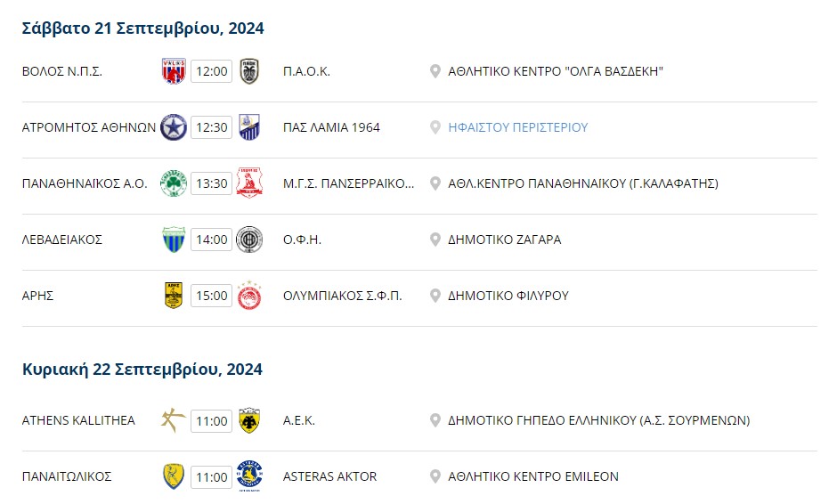The image size is (837, 504).
Task: Click the Levadiakos green striped crest
Action: click(x=174, y=240)
